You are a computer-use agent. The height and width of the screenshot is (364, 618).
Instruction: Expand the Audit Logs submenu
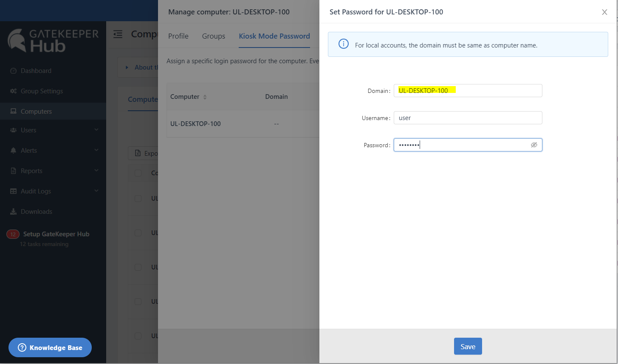click(x=96, y=191)
